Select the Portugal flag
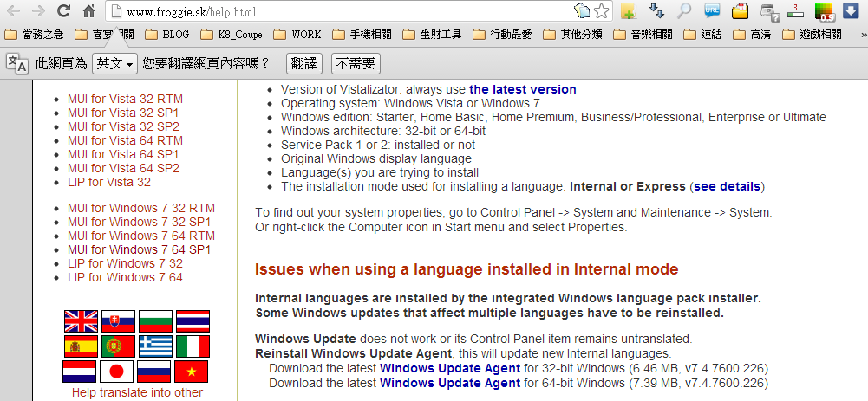868x401 pixels. click(118, 346)
